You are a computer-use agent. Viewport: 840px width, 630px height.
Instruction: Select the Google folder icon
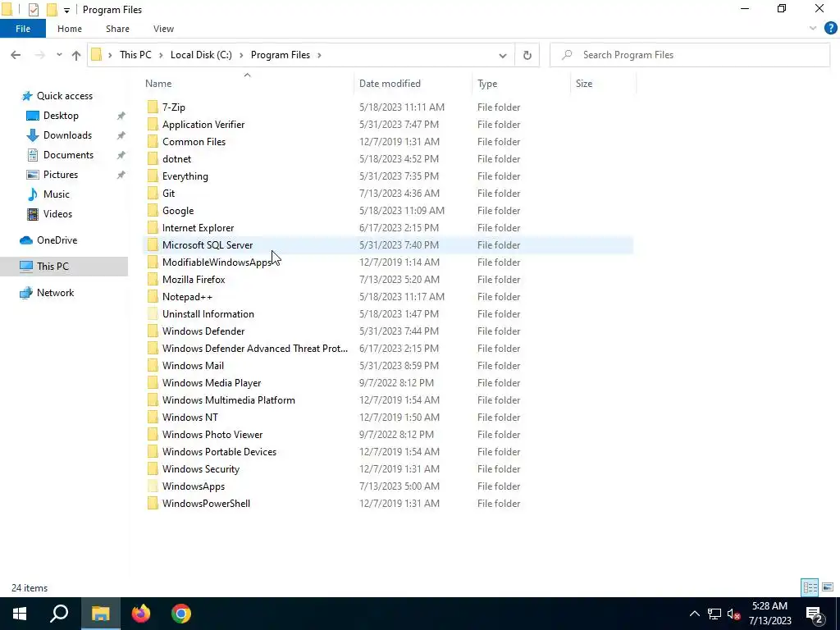click(x=153, y=211)
